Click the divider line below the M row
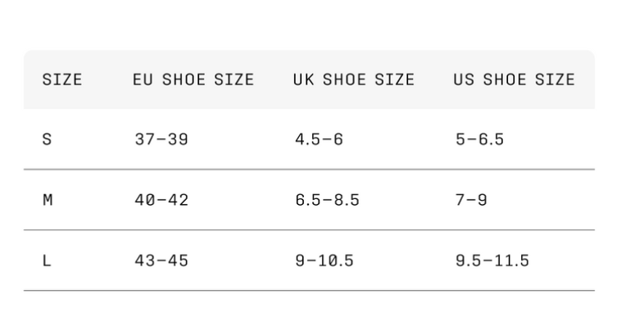 tap(309, 230)
